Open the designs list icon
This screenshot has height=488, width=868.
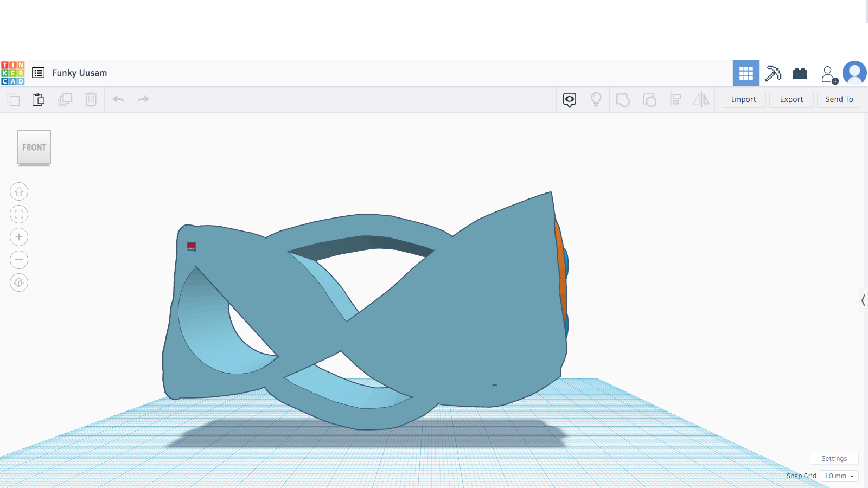tap(38, 73)
